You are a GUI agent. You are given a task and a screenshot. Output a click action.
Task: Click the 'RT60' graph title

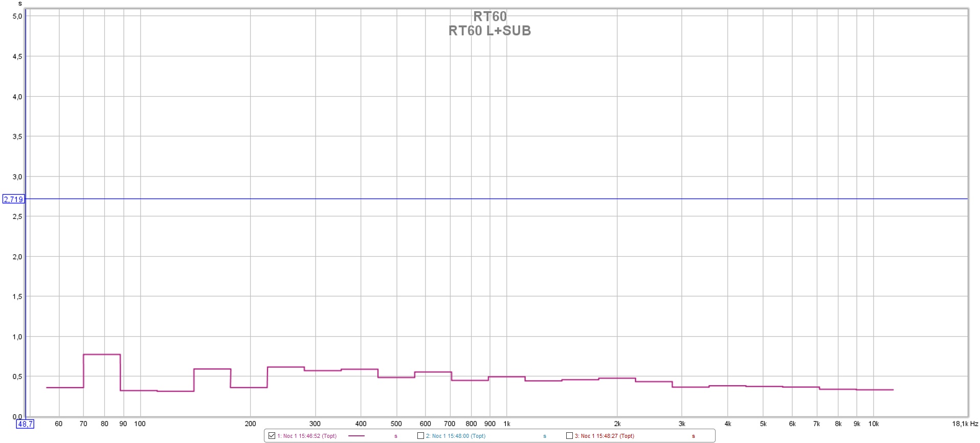pos(489,16)
